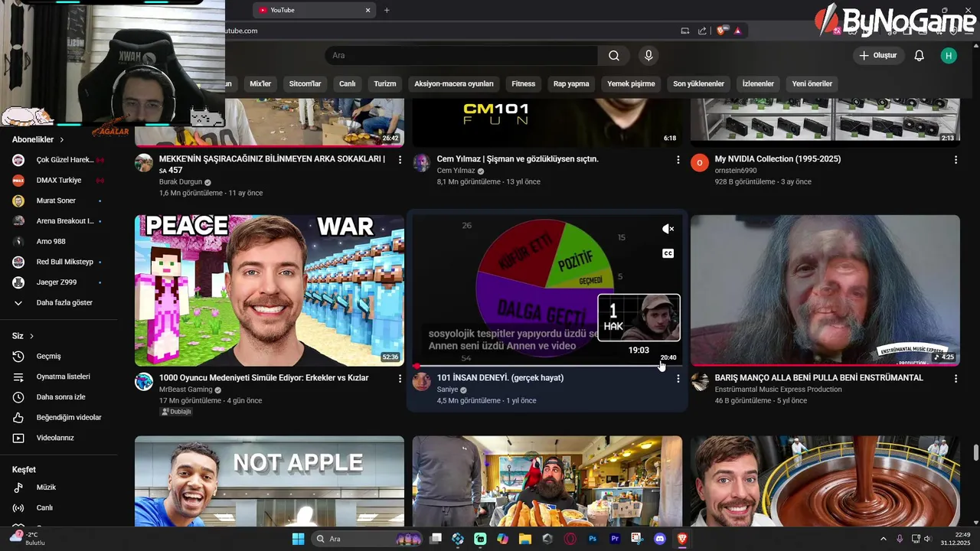Select the Fitness filter chip
The height and width of the screenshot is (551, 980).
[x=524, y=83]
